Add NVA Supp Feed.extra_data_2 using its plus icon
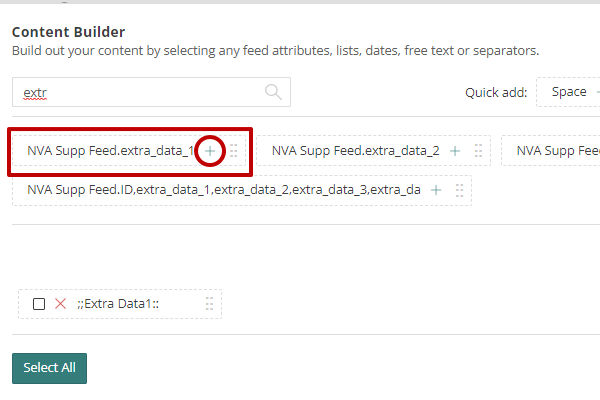This screenshot has height=400, width=600. click(455, 151)
